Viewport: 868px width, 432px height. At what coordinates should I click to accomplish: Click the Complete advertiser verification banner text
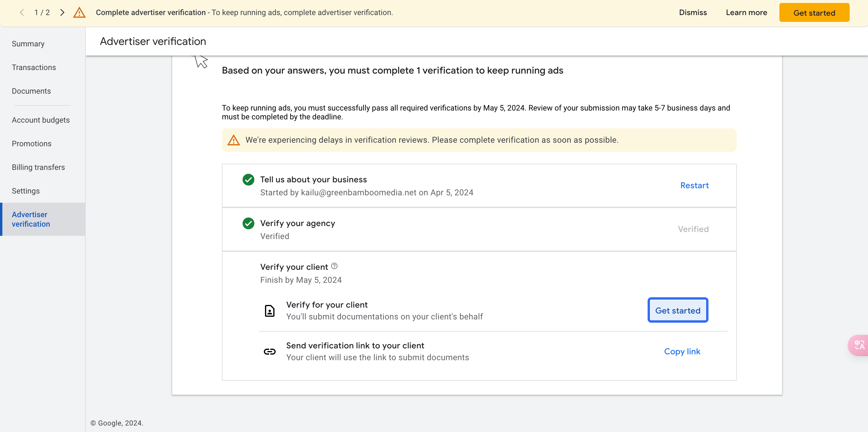(x=244, y=12)
